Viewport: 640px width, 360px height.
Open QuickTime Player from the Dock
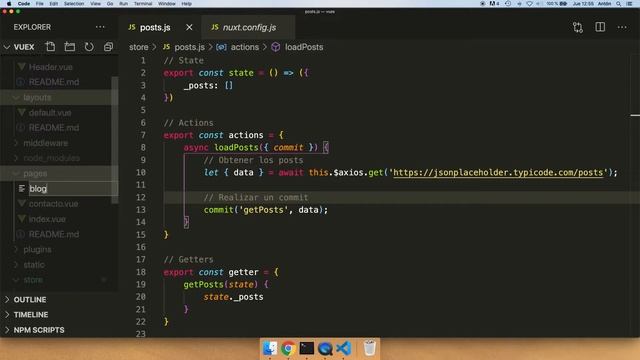tap(325, 348)
